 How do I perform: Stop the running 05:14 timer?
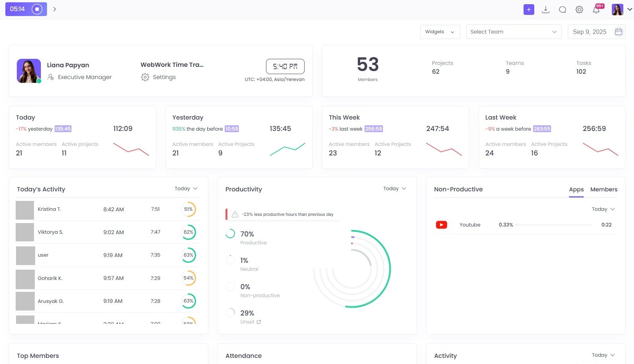pyautogui.click(x=36, y=9)
